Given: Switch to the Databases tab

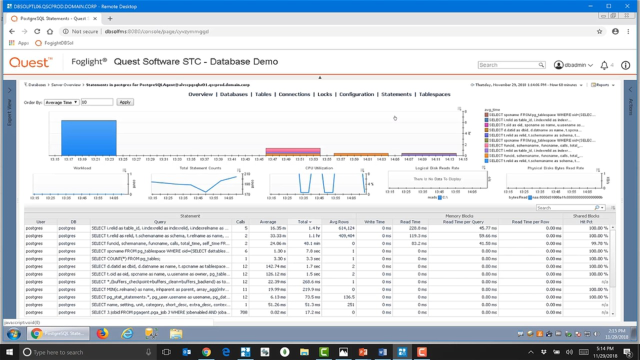Looking at the screenshot, I should (234, 94).
